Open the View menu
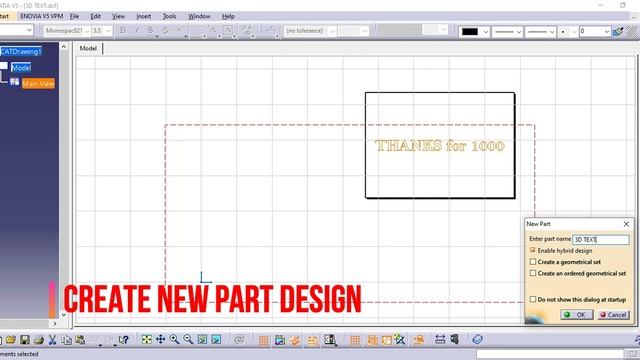 [x=118, y=16]
